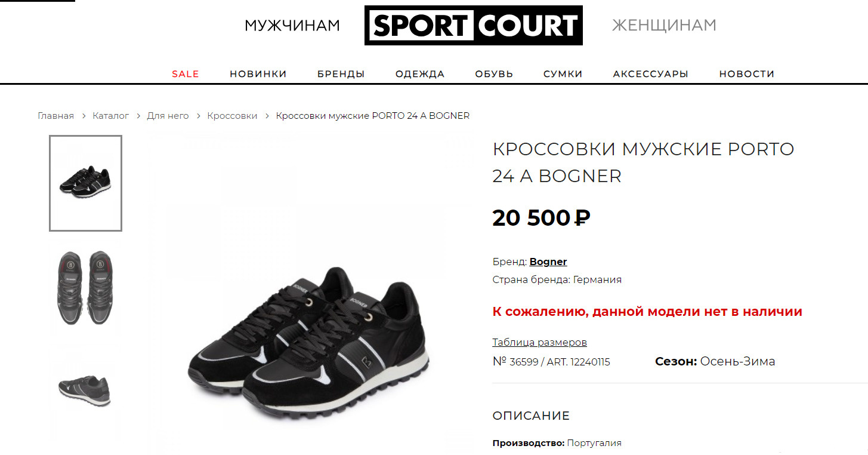The height and width of the screenshot is (455, 868).
Task: Click the Главная breadcrumb link
Action: click(56, 116)
